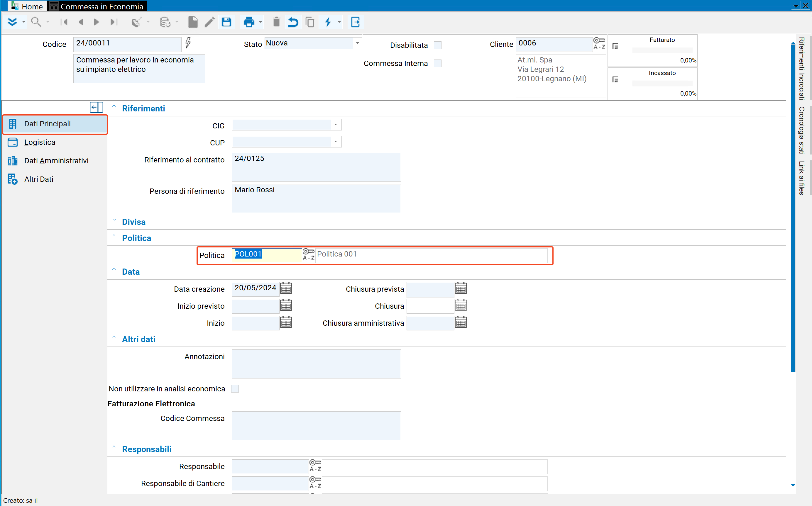Select the Commessa in Economia tab

click(97, 6)
